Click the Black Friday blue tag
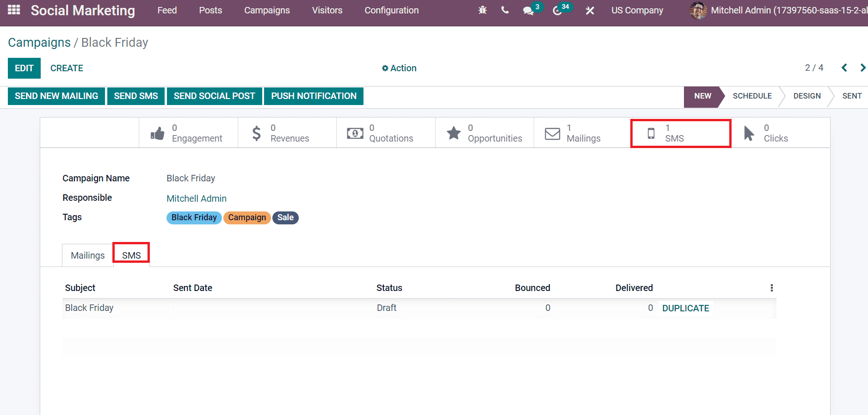The width and height of the screenshot is (868, 415). tap(194, 217)
